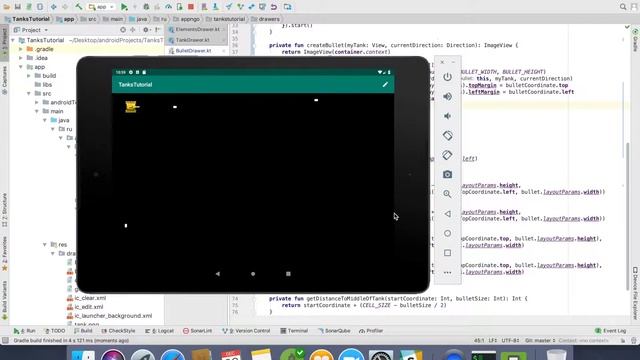Open the Logcat tool window

(160, 331)
